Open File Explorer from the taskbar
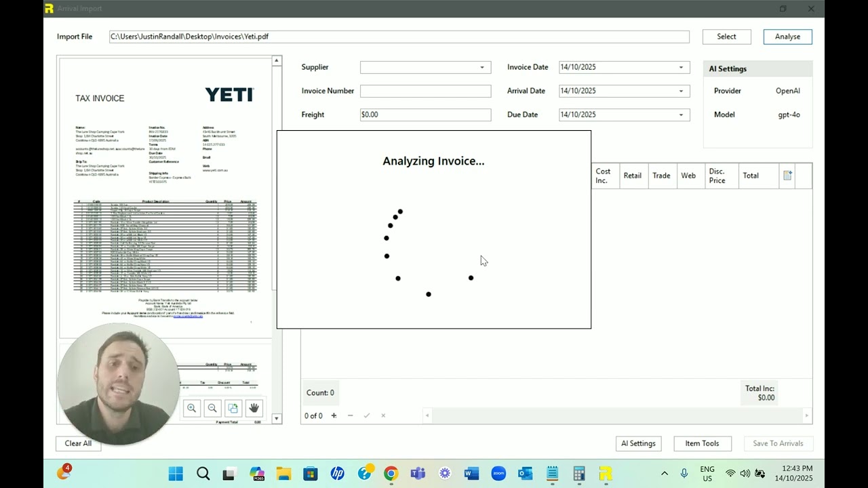Image resolution: width=868 pixels, height=488 pixels. [x=283, y=473]
